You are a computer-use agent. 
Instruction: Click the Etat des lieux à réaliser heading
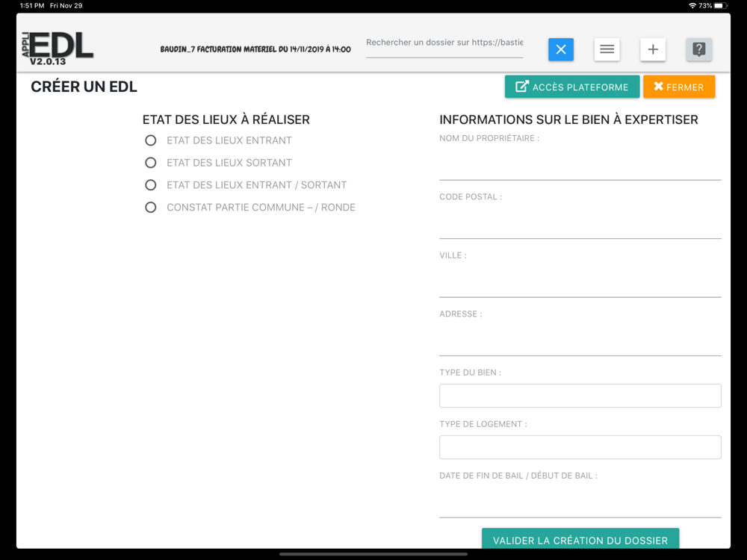226,119
